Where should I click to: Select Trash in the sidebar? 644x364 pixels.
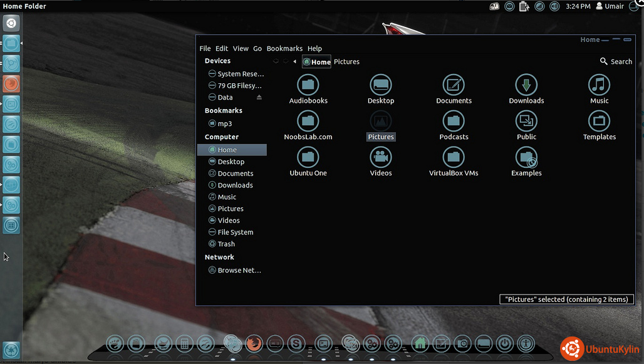point(226,244)
